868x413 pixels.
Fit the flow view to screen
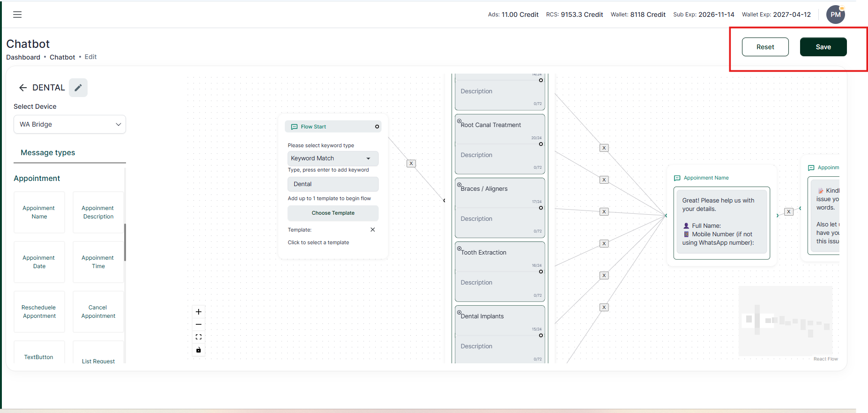point(199,337)
